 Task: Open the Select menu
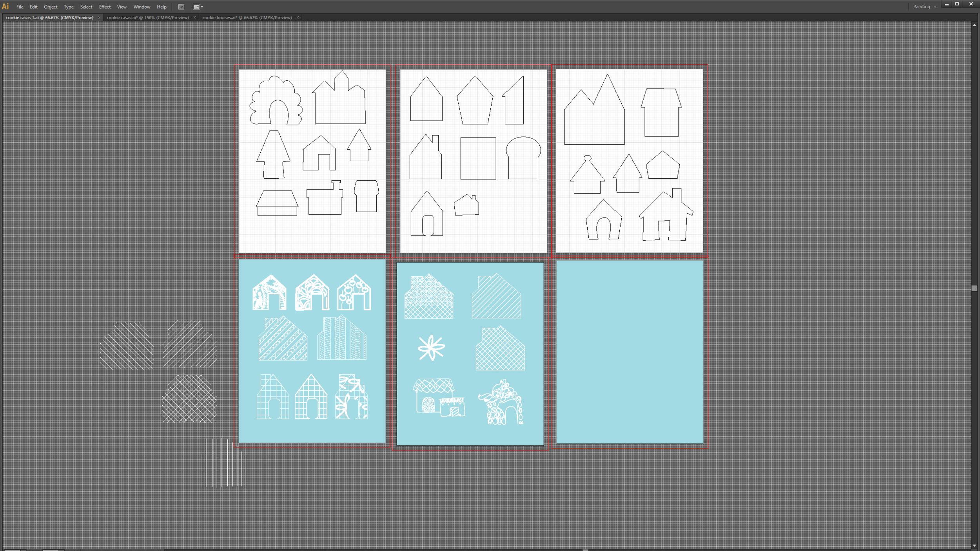[x=86, y=7]
